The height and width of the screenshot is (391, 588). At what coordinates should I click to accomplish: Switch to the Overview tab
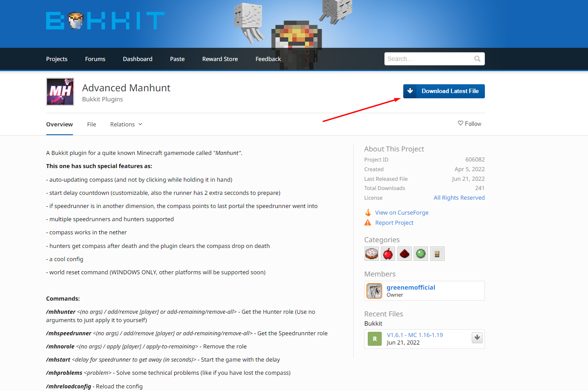pyautogui.click(x=60, y=124)
